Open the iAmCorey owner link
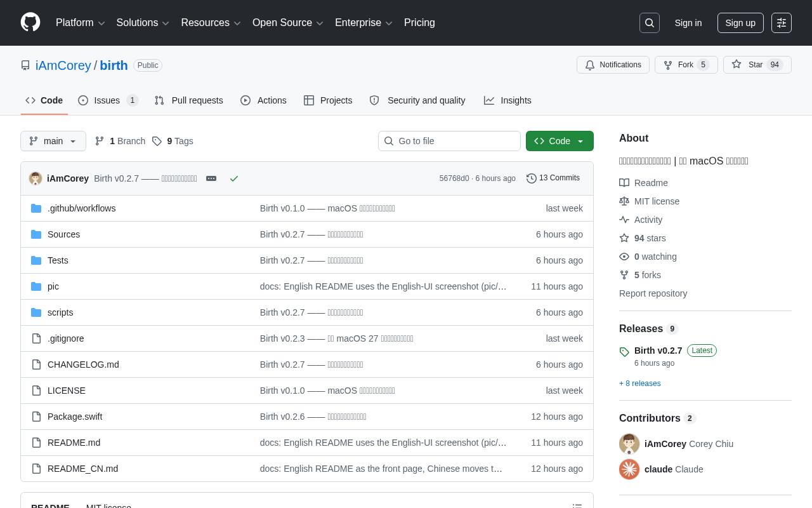The height and width of the screenshot is (508, 812). click(x=63, y=65)
